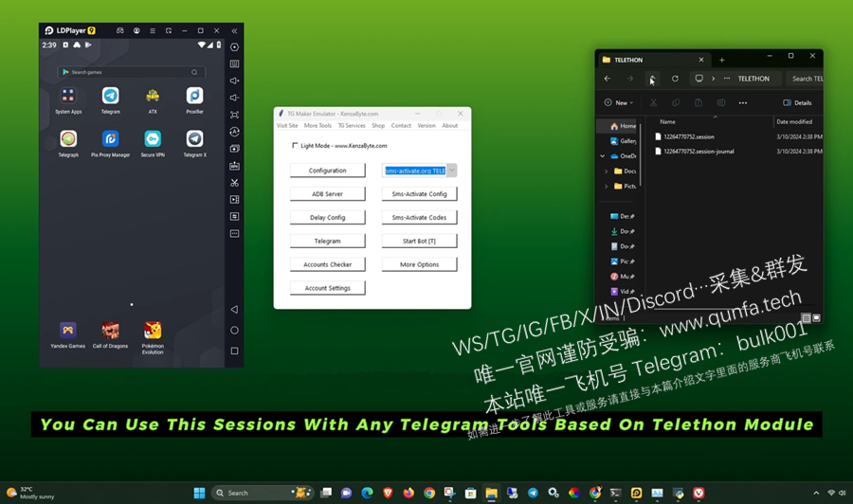This screenshot has width=853, height=504.
Task: Click Sms-Activate Codes button
Action: tap(420, 218)
